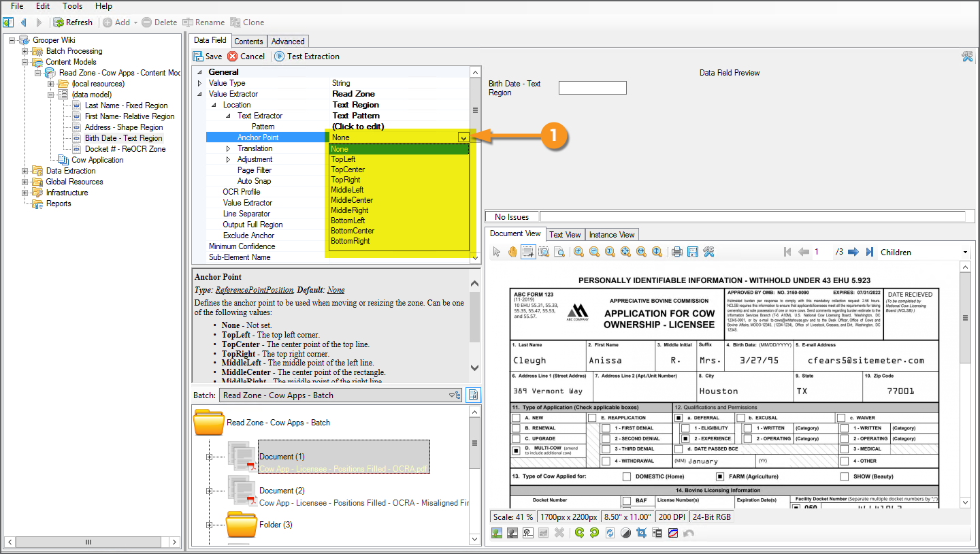980x554 pixels.
Task: Toggle the RENEWAL checkbox on the form
Action: [517, 428]
